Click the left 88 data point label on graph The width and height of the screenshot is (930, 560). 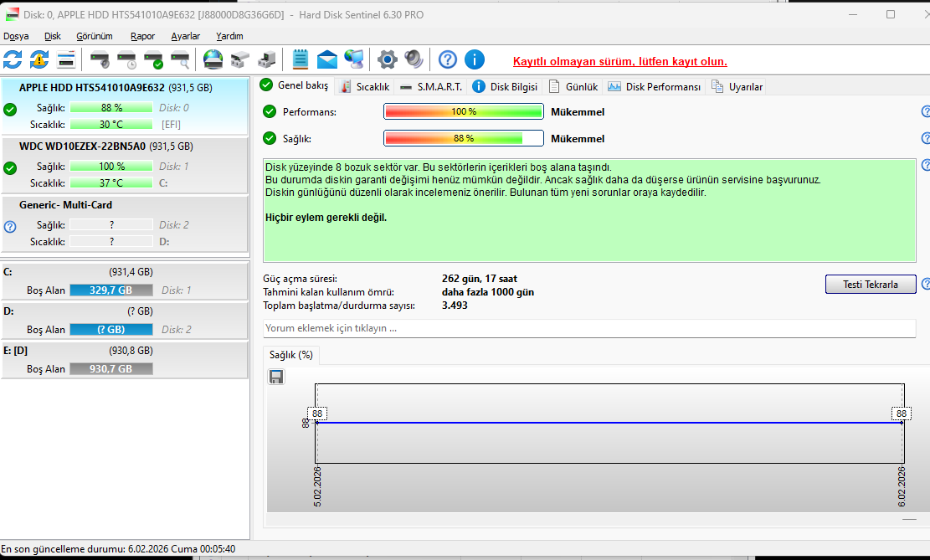point(317,414)
